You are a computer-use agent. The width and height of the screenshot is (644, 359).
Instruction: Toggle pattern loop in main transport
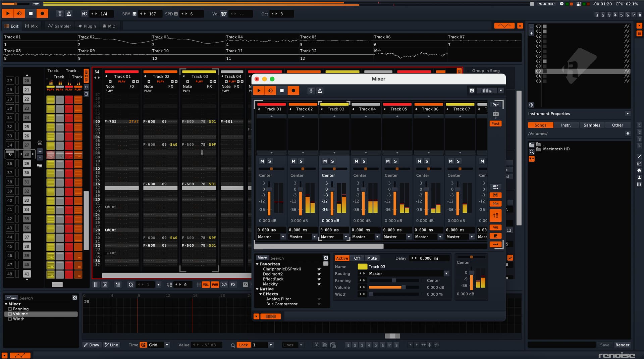click(x=19, y=14)
